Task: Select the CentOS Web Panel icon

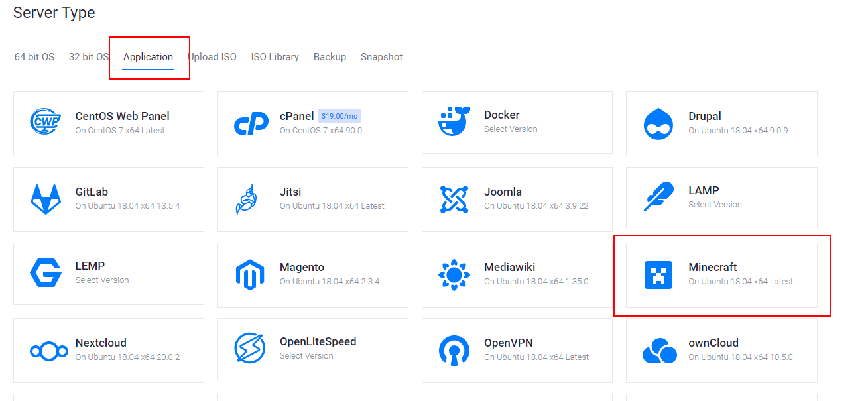Action: [x=46, y=123]
